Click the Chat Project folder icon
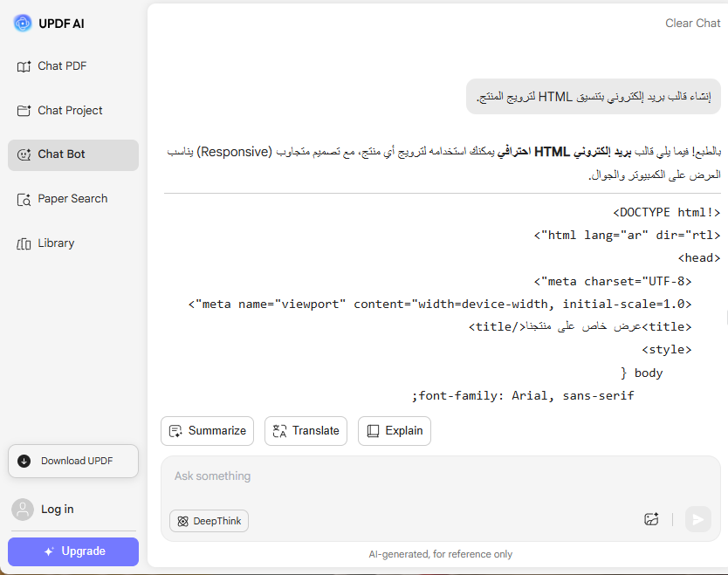 pyautogui.click(x=24, y=111)
